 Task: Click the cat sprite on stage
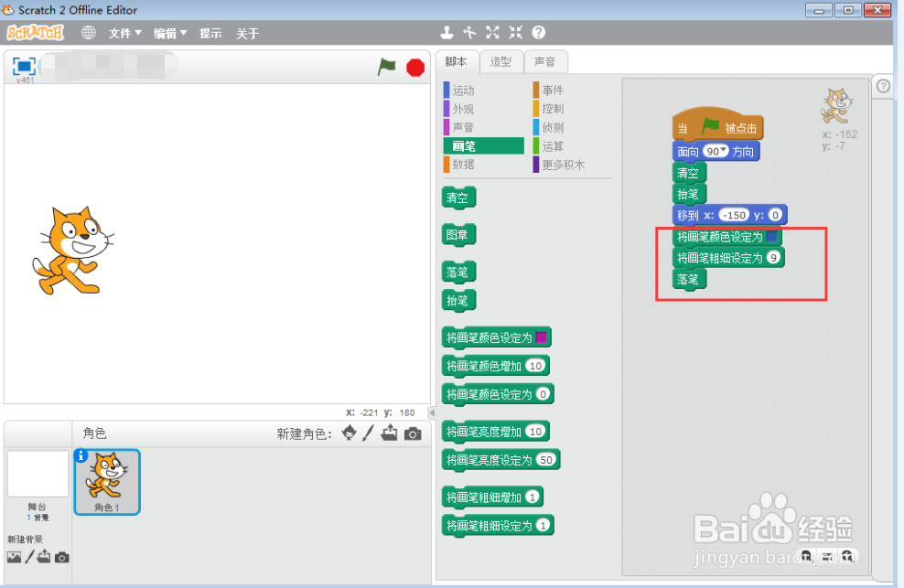tap(72, 251)
